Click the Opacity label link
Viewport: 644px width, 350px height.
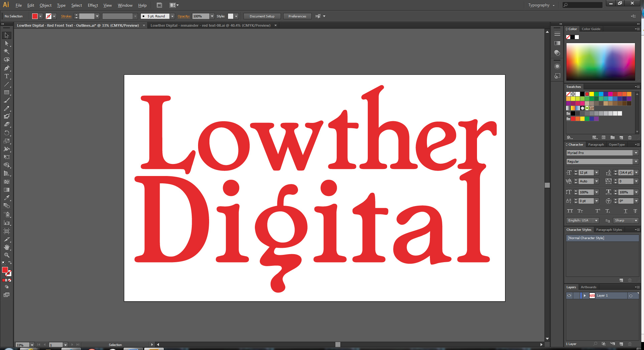[x=184, y=16]
